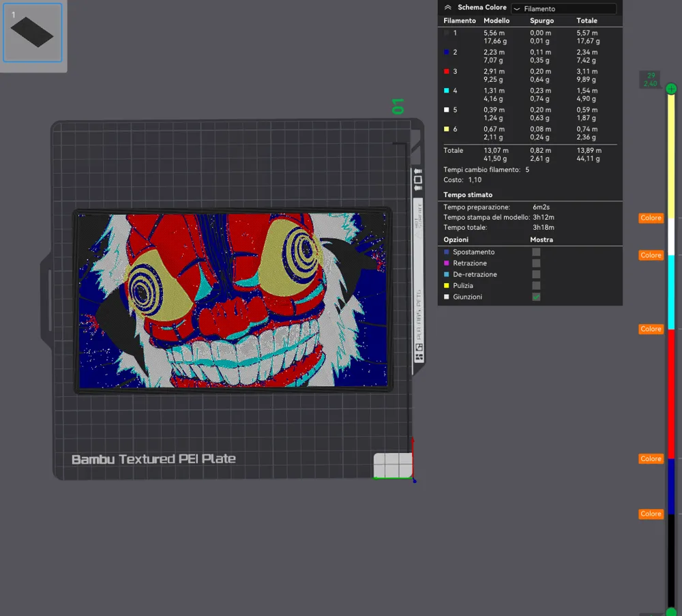The height and width of the screenshot is (616, 682).
Task: Open the Filamento color scheme dropdown
Action: coord(564,8)
